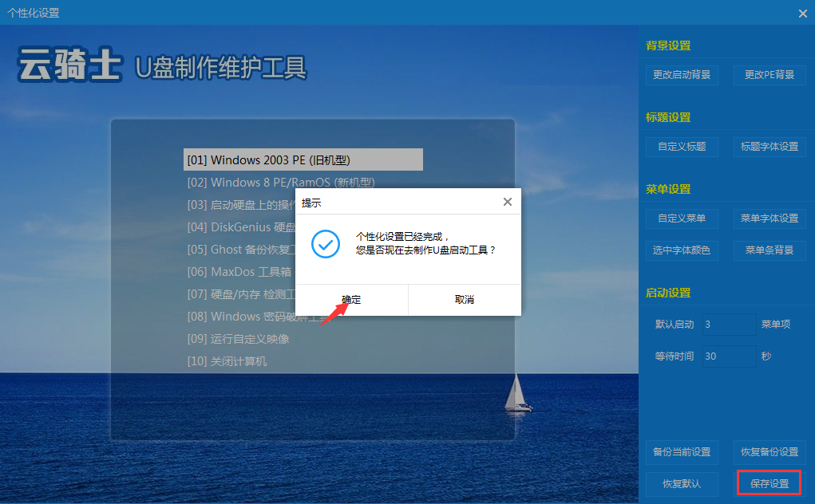Open 选中字体颜色 color setting
Screen dimensions: 815x504
coord(682,250)
